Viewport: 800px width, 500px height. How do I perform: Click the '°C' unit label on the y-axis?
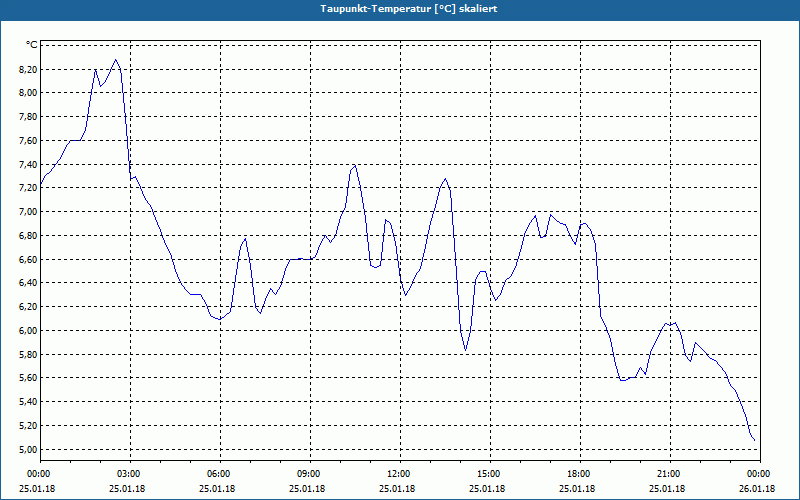pyautogui.click(x=31, y=45)
